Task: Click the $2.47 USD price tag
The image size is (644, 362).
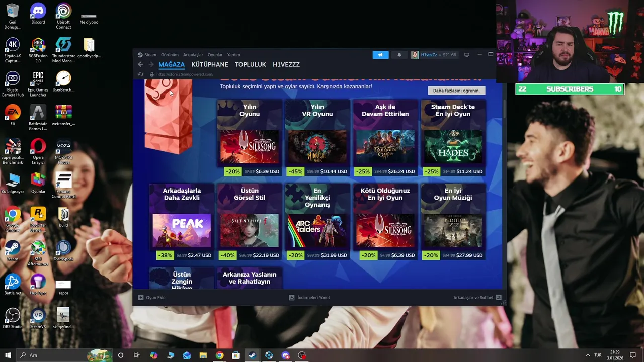Action: 199,255
